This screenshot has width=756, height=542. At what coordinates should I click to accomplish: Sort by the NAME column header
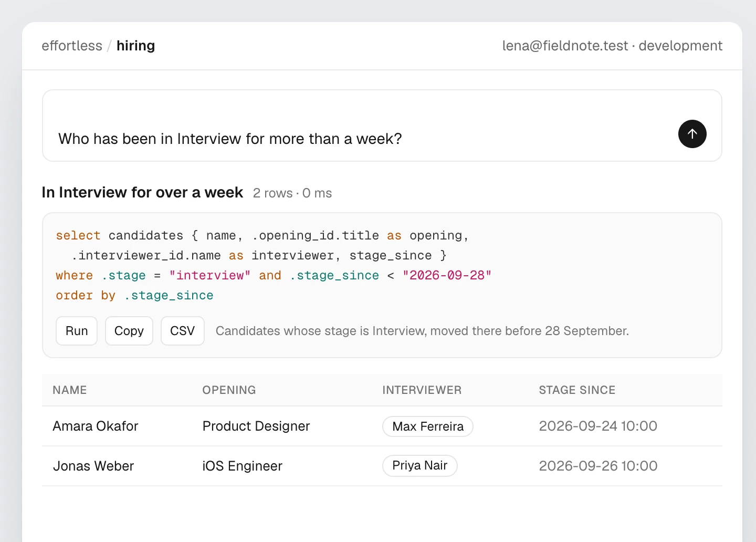click(x=70, y=390)
